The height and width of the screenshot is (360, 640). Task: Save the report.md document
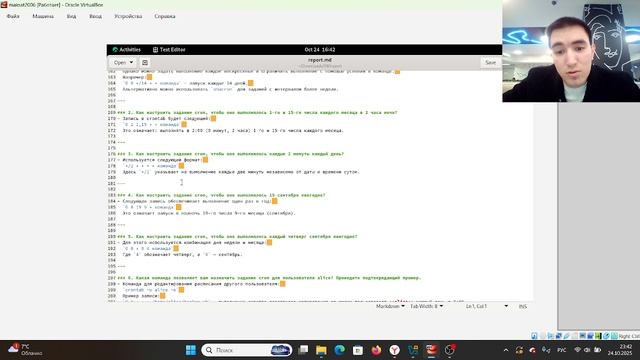pyautogui.click(x=490, y=62)
